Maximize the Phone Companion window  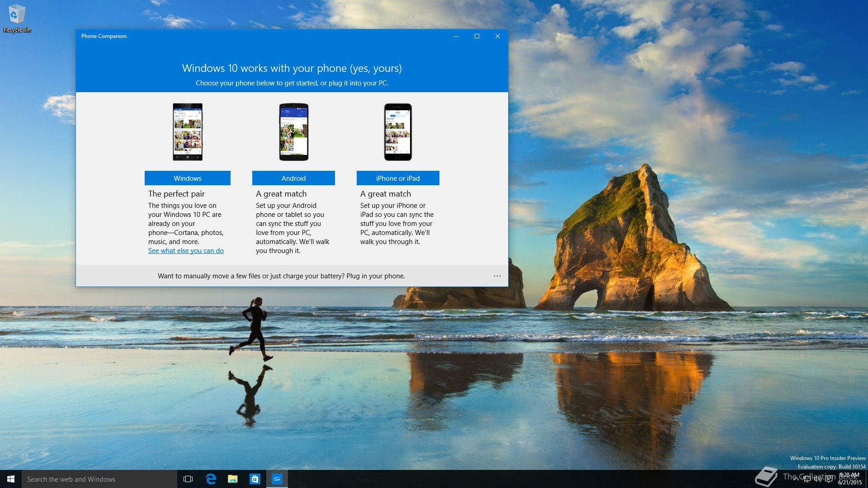pyautogui.click(x=477, y=36)
